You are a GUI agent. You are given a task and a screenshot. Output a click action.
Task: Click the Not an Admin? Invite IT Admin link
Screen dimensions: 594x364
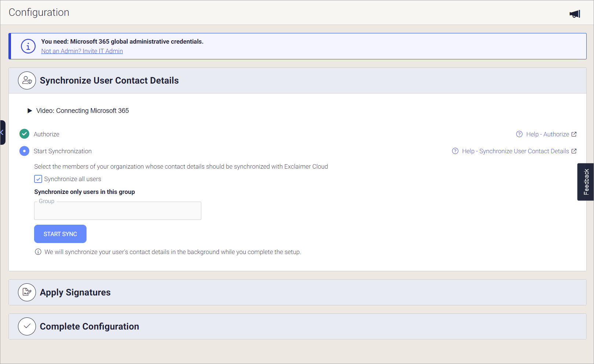click(82, 51)
